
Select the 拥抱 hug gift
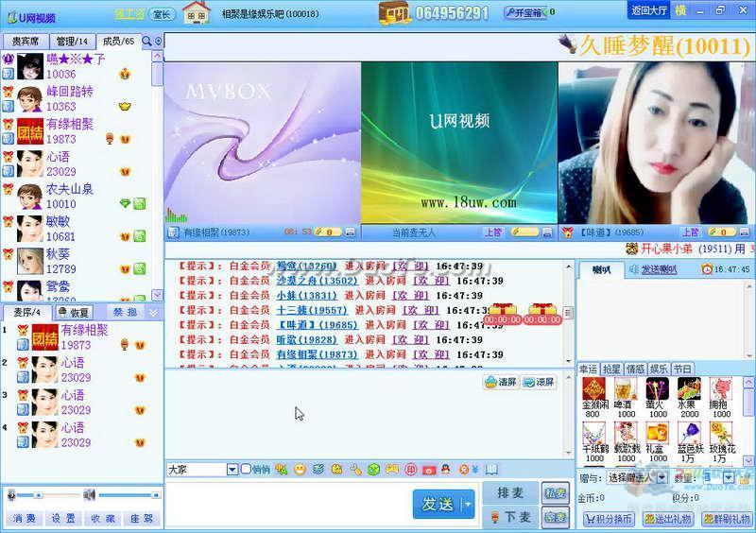click(721, 388)
